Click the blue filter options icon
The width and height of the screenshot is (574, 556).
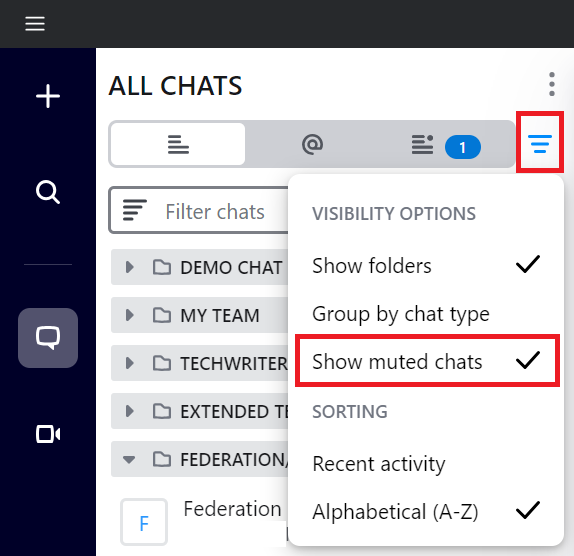point(540,143)
